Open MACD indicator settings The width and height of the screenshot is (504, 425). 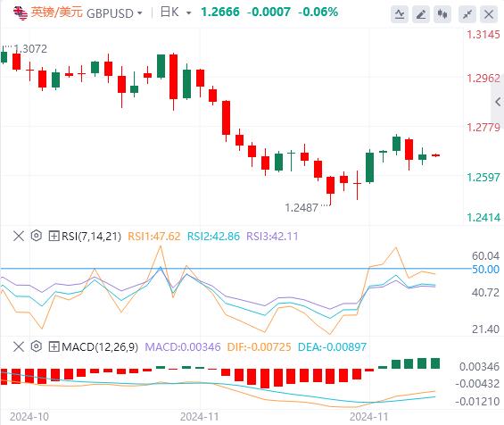[x=37, y=346]
